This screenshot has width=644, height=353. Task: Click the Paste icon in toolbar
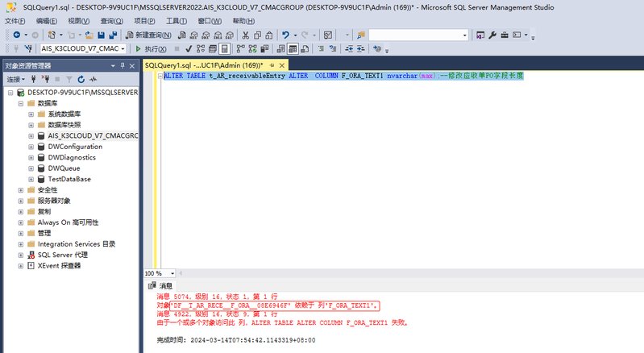click(269, 35)
